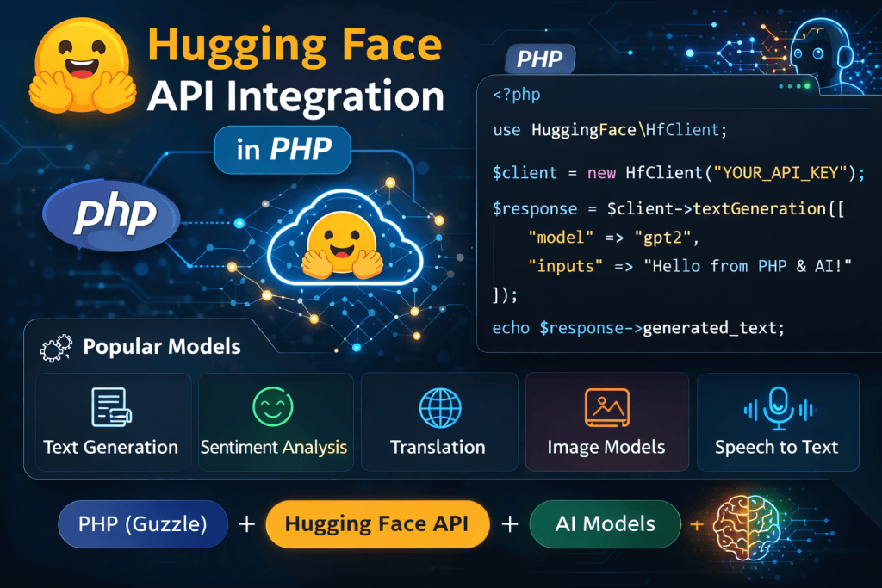Viewport: 882px width, 588px height.
Task: Click the large Hugging Face emoji logo
Action: (82, 65)
